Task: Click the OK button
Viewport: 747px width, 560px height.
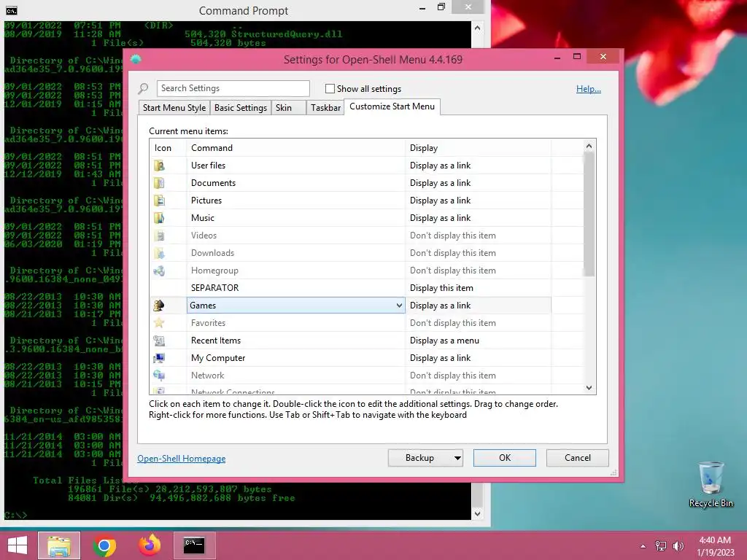Action: 505,458
